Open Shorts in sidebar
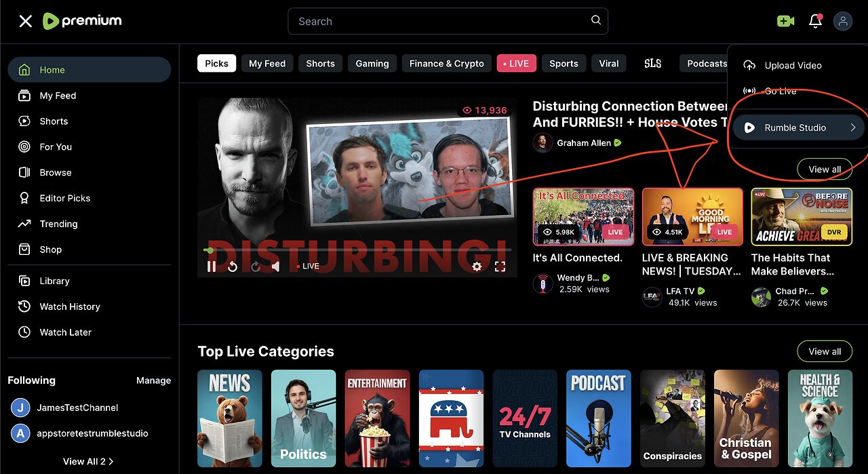 click(90, 121)
